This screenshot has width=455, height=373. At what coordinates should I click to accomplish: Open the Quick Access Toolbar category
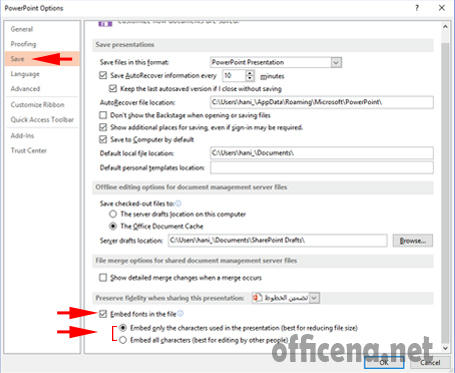coord(42,120)
